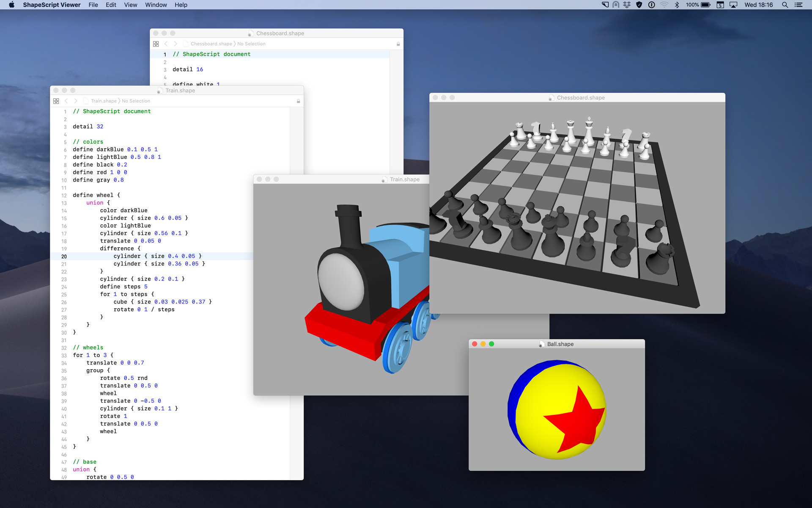Toggle AirPlay display menu
The image size is (812, 508).
pos(734,5)
